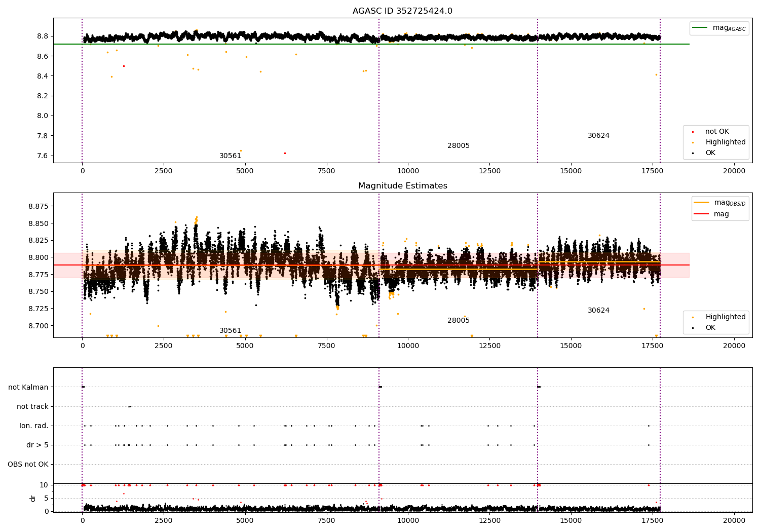Click "Highlighted" in the AGASC plot legend
This screenshot has height=532, width=760.
tap(726, 142)
